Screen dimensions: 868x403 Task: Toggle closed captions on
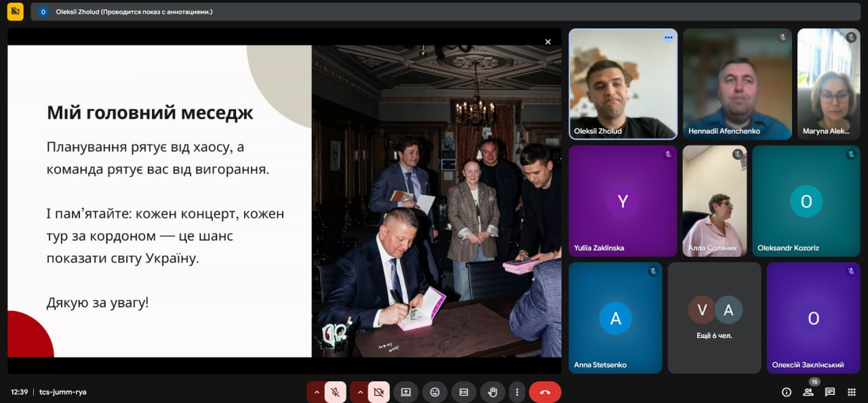464,392
